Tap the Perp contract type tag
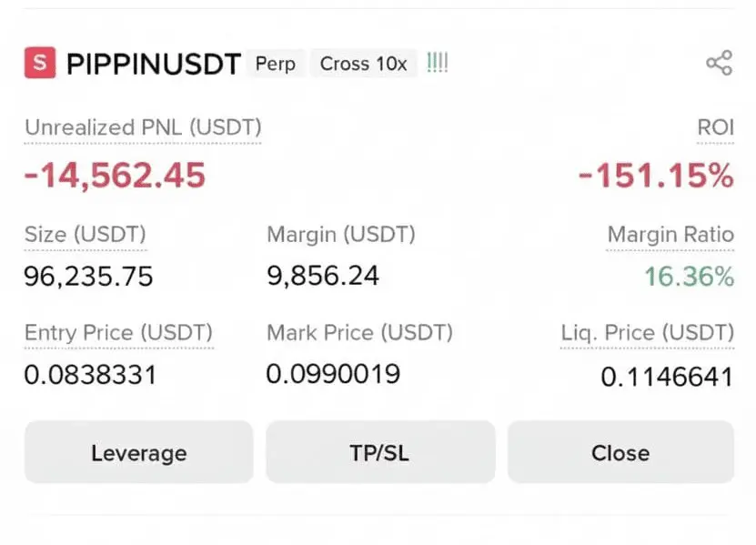756x545 pixels. coord(276,64)
